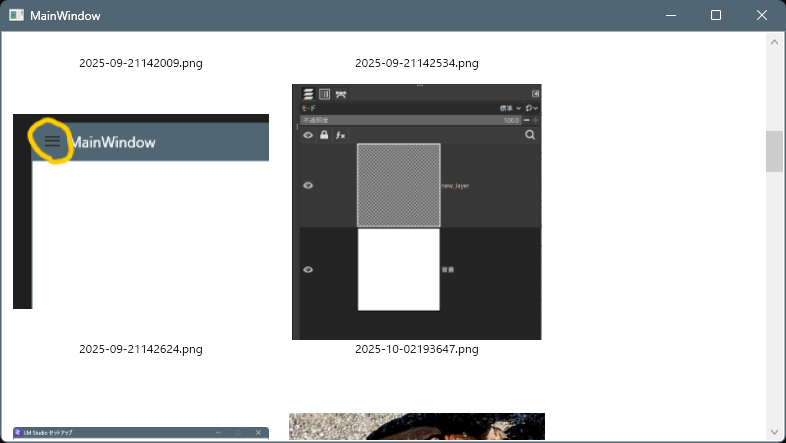This screenshot has width=786, height=443.
Task: Select the white 背景 layer thumbnail
Action: (398, 270)
